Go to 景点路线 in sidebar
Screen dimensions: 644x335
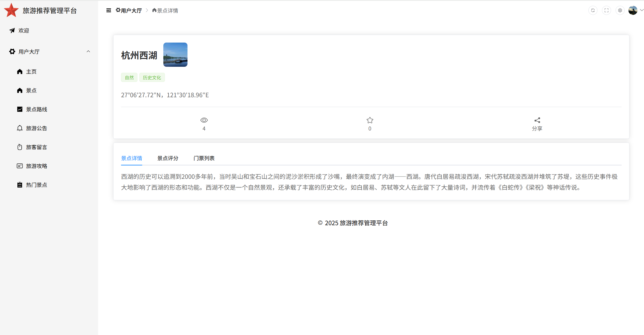pyautogui.click(x=36, y=109)
